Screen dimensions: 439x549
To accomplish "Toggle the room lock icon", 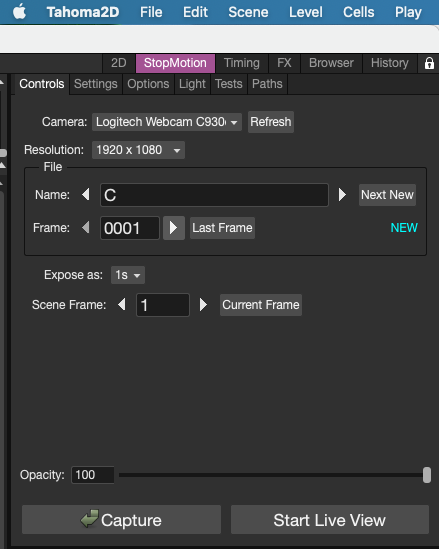I will 429,63.
